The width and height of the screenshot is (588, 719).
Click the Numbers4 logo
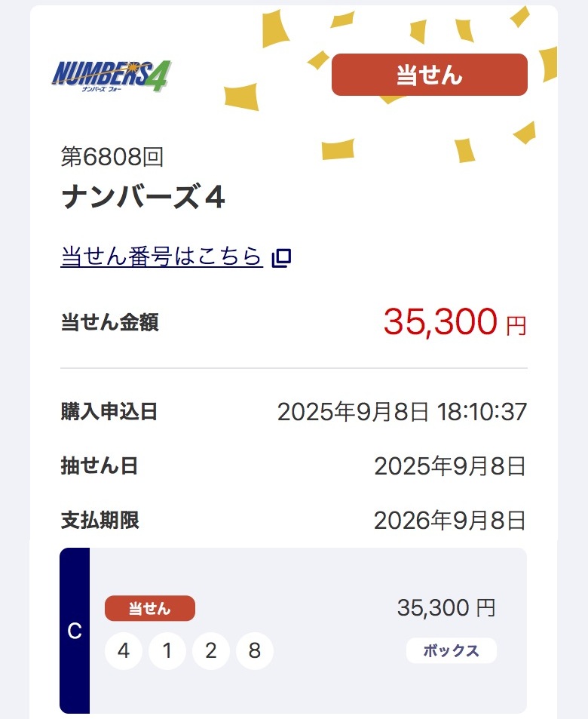(112, 75)
